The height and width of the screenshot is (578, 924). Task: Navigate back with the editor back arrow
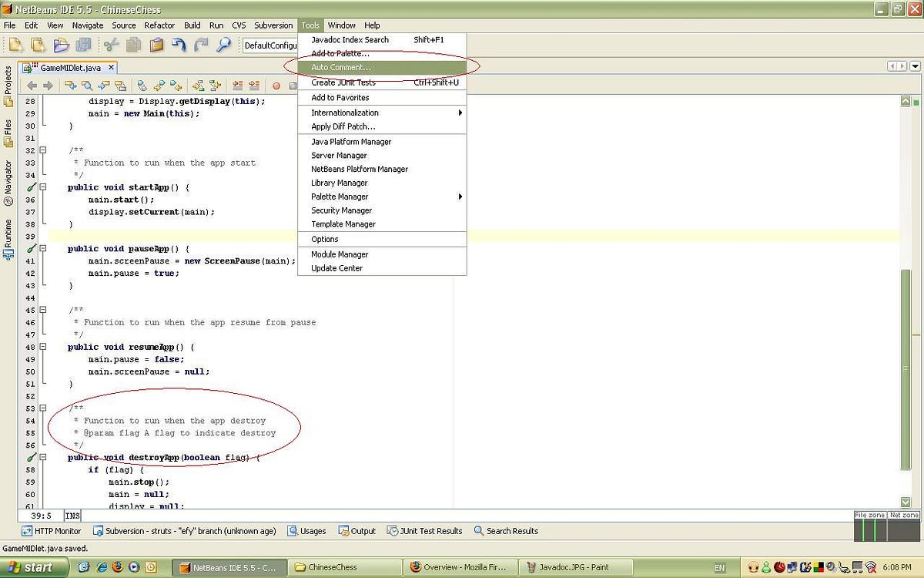[32, 85]
